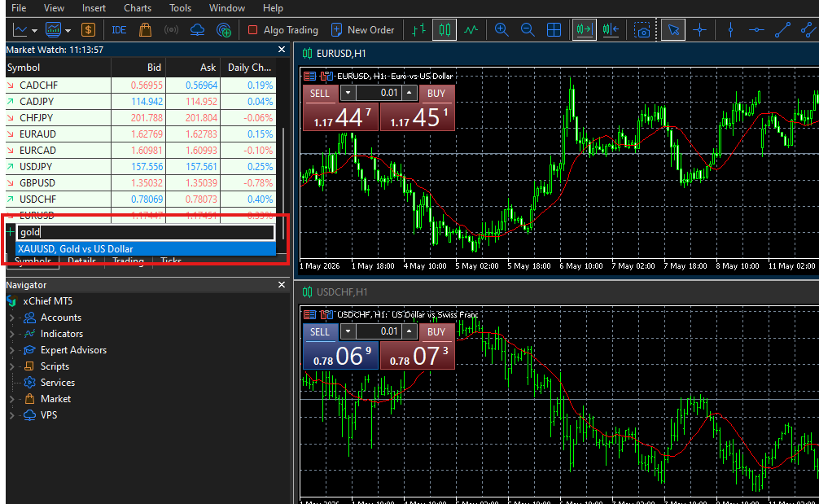Select USDJPY row in Market Watch
819x504 pixels.
(x=141, y=167)
